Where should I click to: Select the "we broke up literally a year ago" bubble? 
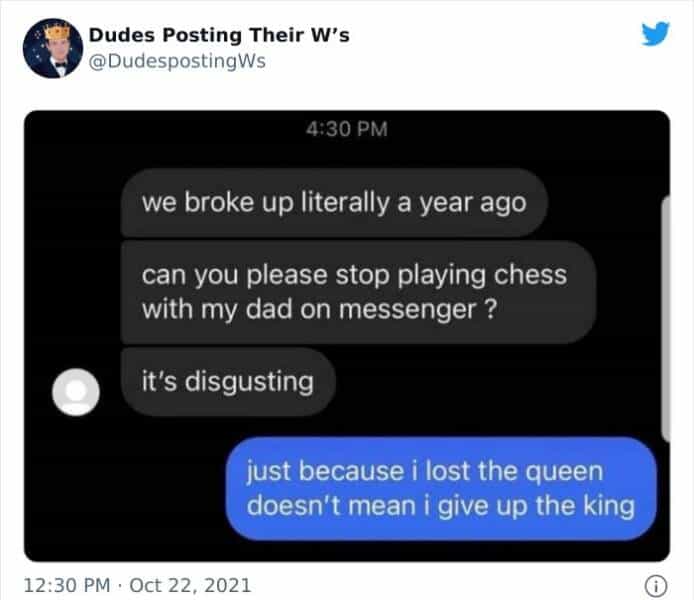tap(334, 203)
